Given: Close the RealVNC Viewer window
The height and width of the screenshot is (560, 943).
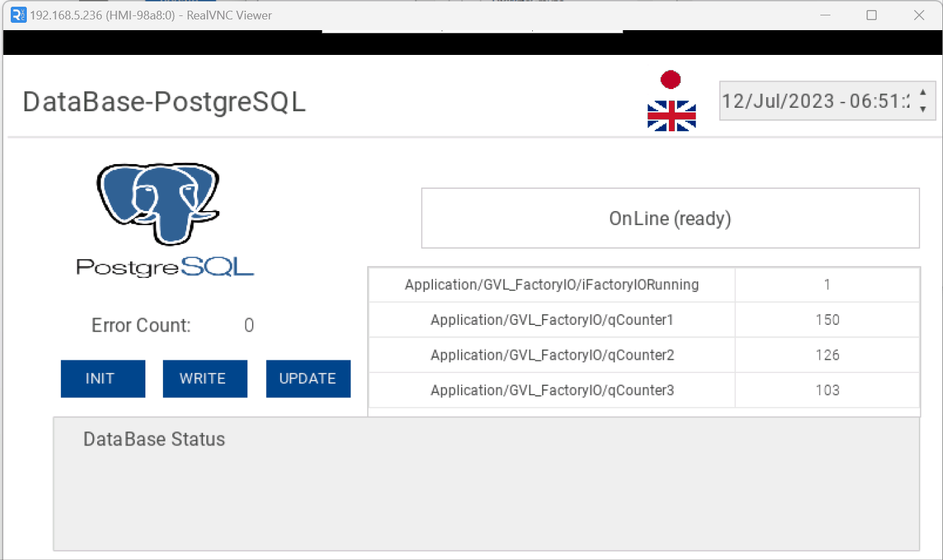Looking at the screenshot, I should pos(919,15).
